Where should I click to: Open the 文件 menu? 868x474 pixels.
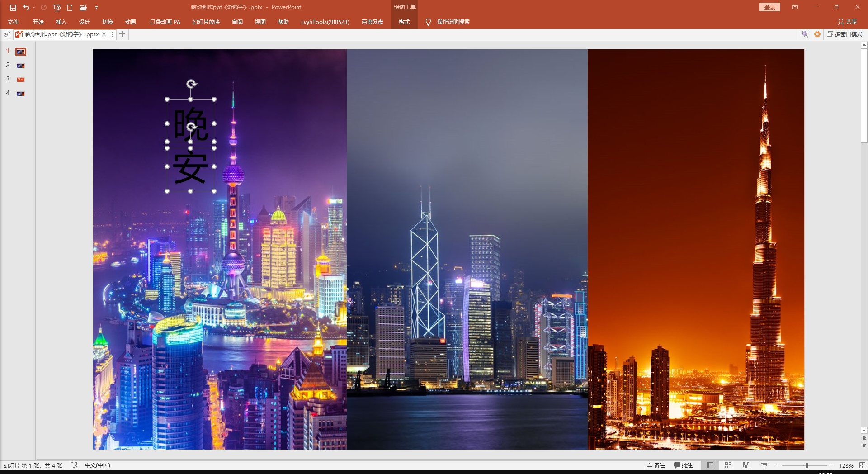point(13,22)
